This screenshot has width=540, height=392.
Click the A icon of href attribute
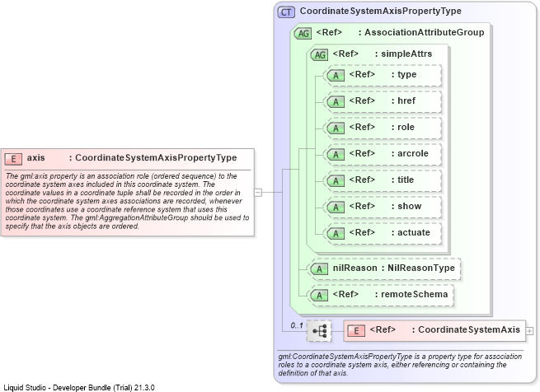[x=336, y=102]
